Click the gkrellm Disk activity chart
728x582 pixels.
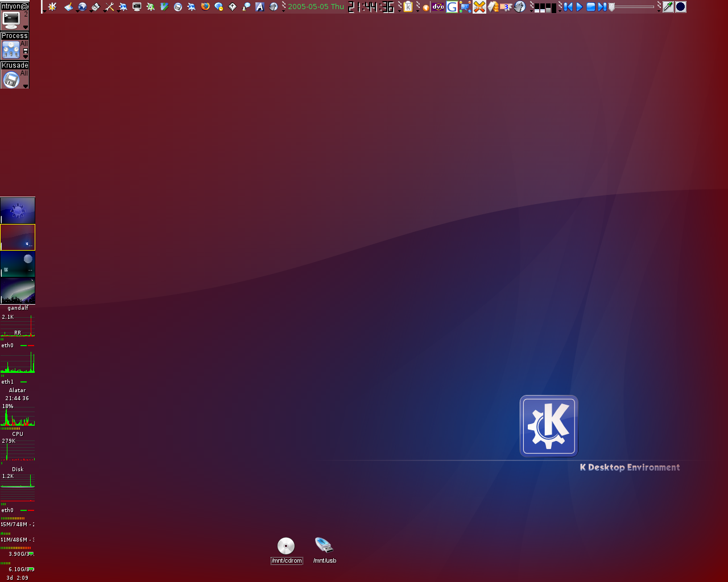[x=18, y=449]
